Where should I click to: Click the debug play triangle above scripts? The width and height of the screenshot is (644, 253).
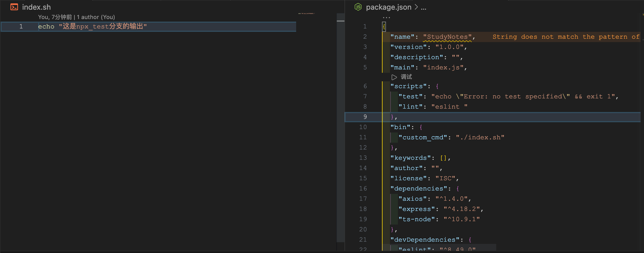pos(394,77)
